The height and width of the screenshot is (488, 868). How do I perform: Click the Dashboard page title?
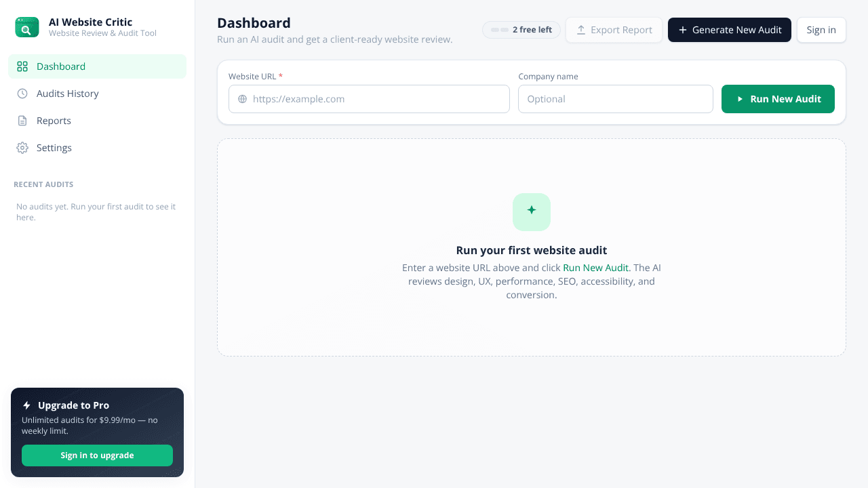click(x=254, y=23)
